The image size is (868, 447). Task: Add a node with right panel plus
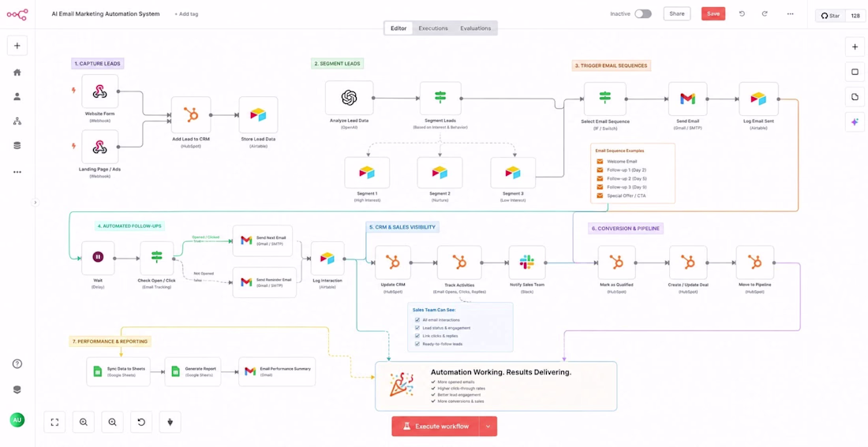click(x=855, y=47)
